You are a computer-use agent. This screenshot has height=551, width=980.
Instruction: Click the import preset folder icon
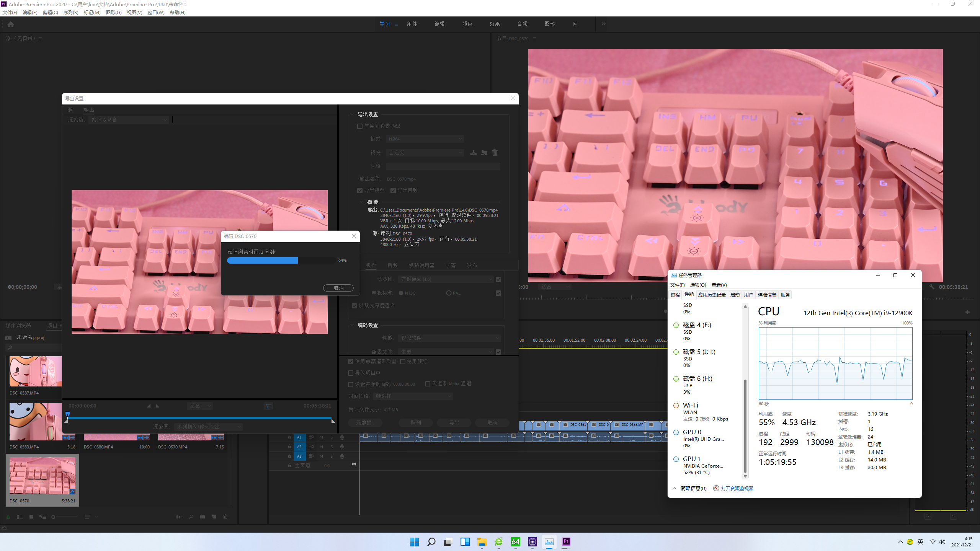click(x=484, y=153)
